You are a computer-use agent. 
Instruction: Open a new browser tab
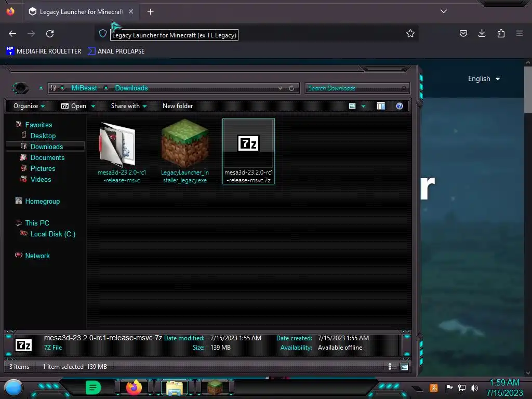point(150,12)
